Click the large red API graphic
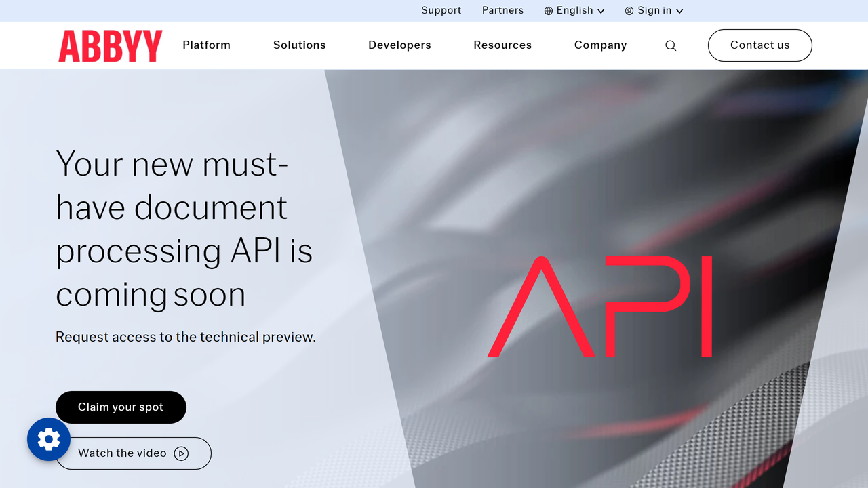This screenshot has width=868, height=488. (x=599, y=306)
